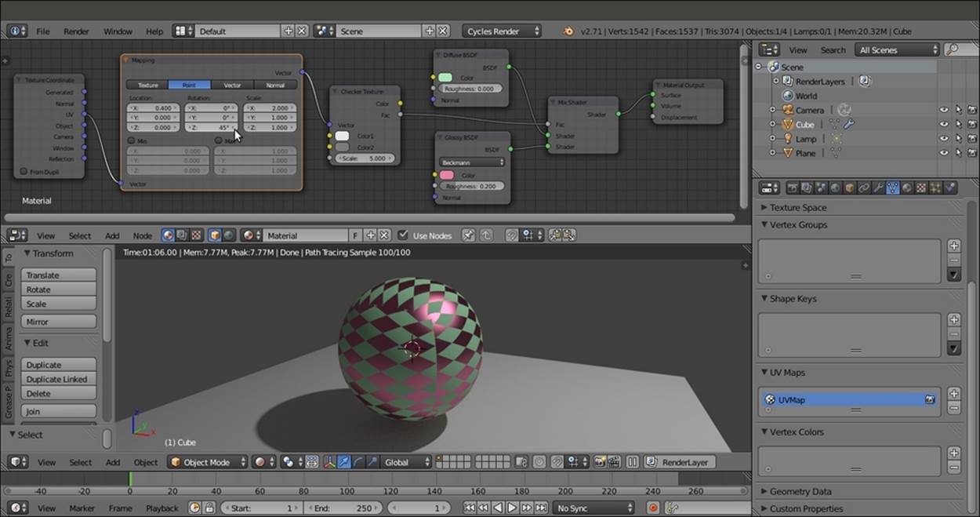
Task: Click the red auto-keyframe record button
Action: tap(652, 508)
